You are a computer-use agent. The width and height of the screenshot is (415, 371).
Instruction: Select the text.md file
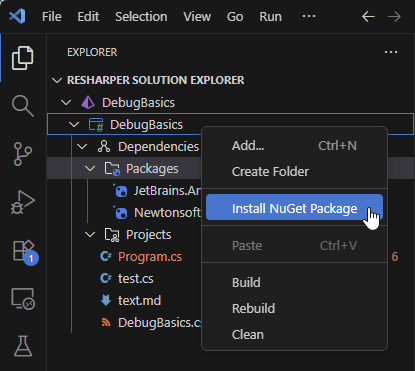[x=139, y=301]
